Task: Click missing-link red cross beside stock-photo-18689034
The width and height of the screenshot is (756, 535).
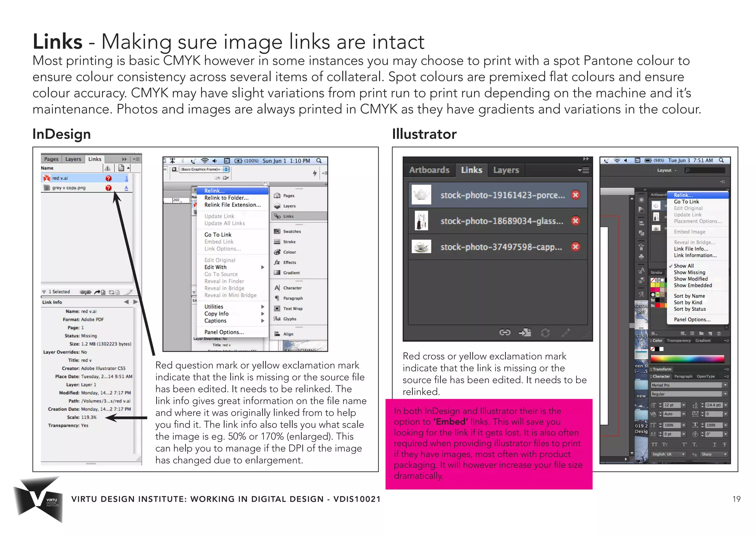Action: coord(575,221)
